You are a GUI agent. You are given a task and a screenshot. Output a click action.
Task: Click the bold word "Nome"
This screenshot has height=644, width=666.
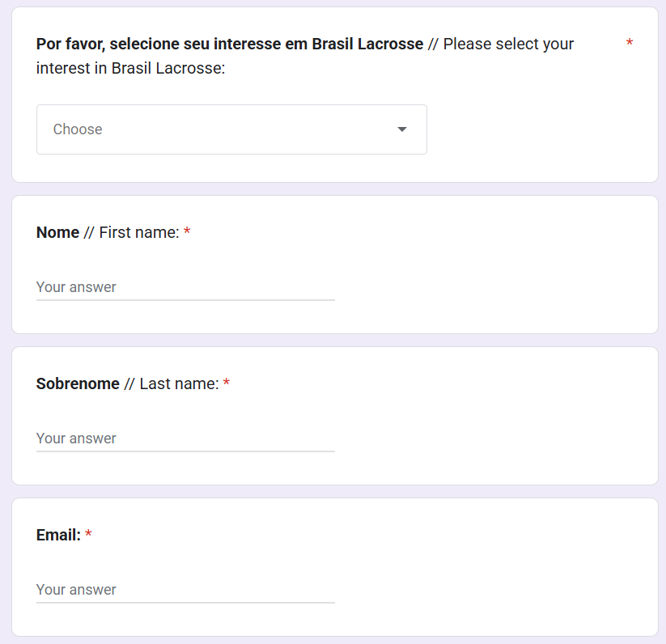[57, 233]
